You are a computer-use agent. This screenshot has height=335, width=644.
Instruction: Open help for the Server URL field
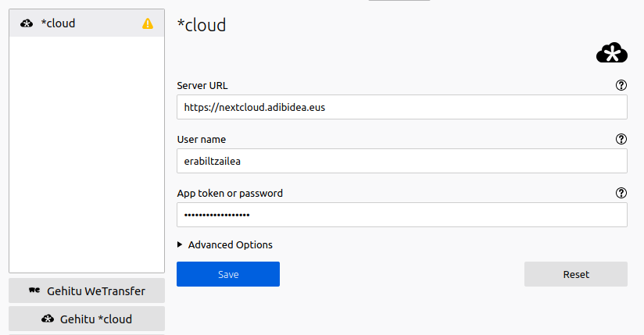pos(621,85)
